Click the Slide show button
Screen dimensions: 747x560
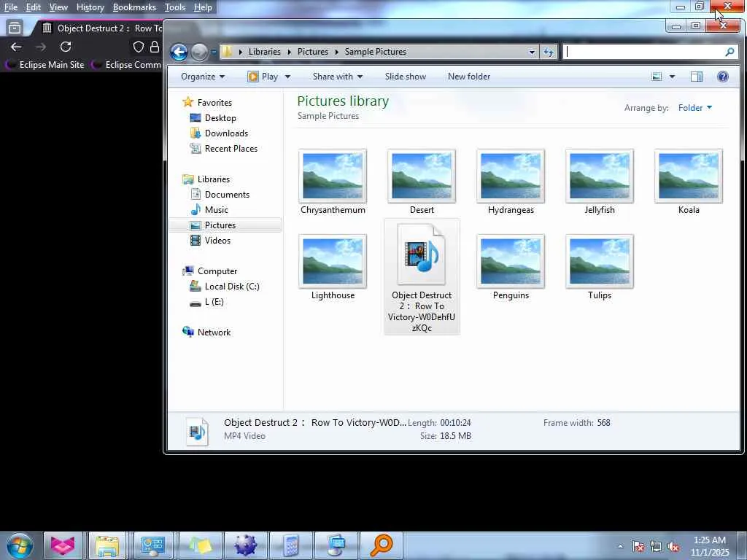click(405, 77)
